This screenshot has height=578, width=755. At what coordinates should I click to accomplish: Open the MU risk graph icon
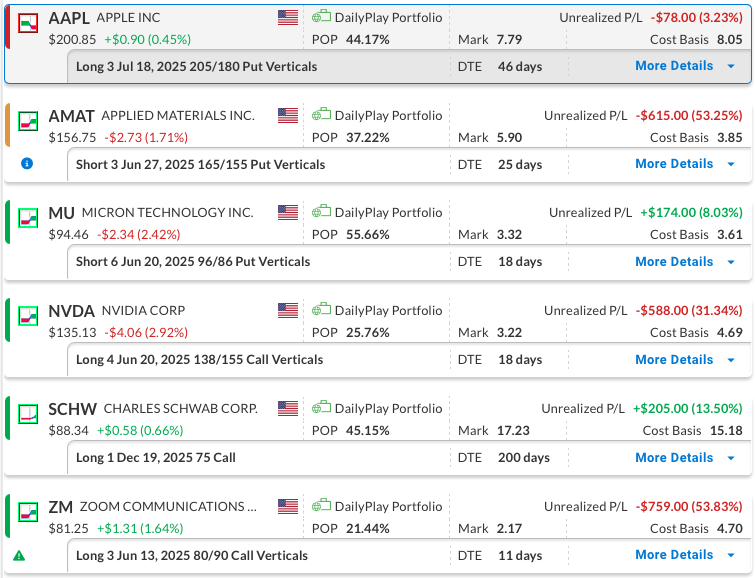point(28,218)
